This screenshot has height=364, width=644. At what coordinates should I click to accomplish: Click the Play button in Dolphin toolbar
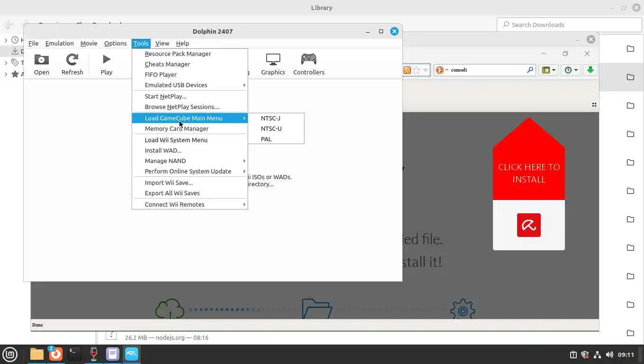pyautogui.click(x=107, y=64)
